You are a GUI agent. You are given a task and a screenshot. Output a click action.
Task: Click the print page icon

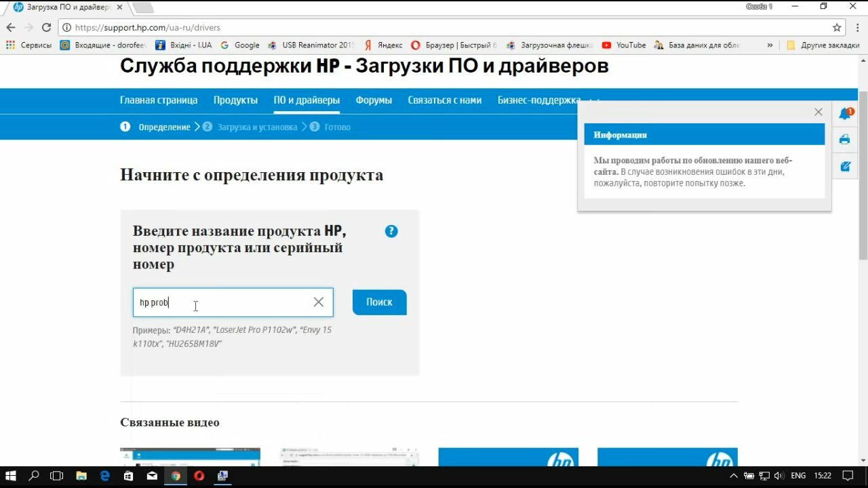845,140
